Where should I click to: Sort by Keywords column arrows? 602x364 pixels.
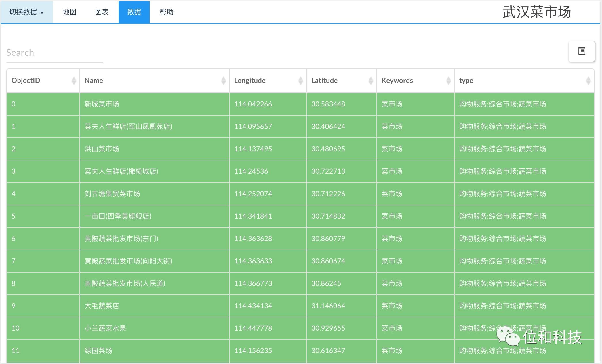pos(449,81)
